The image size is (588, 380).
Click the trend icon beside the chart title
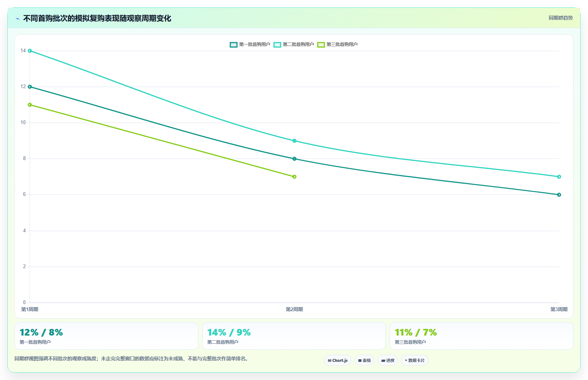tap(17, 19)
